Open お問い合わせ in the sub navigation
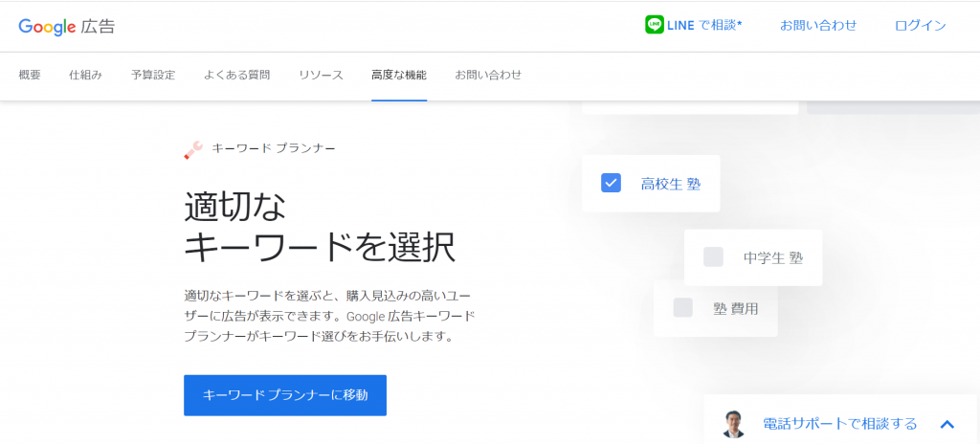 [488, 75]
